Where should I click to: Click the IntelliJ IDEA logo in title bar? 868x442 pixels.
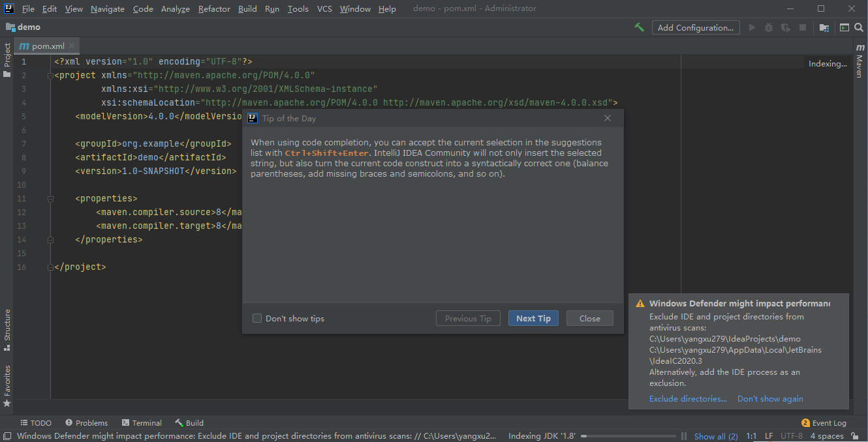pyautogui.click(x=9, y=8)
